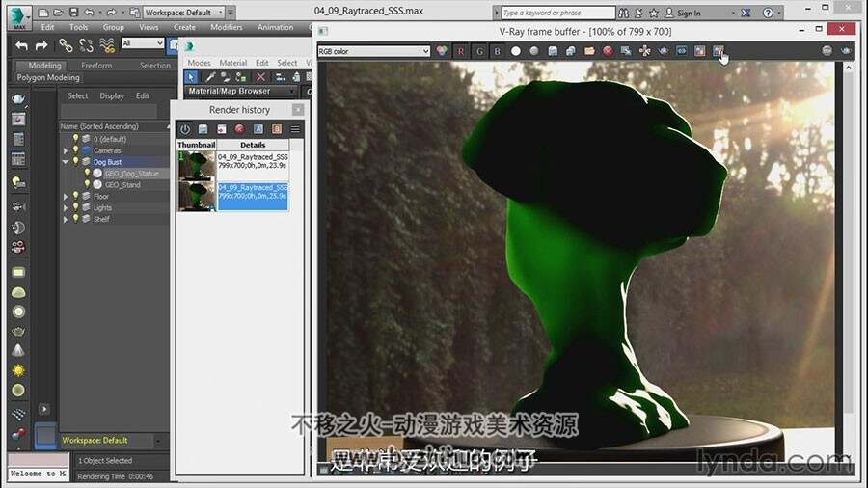The image size is (868, 488).
Task: Click the 3ds Max application menu logo
Action: (x=19, y=16)
